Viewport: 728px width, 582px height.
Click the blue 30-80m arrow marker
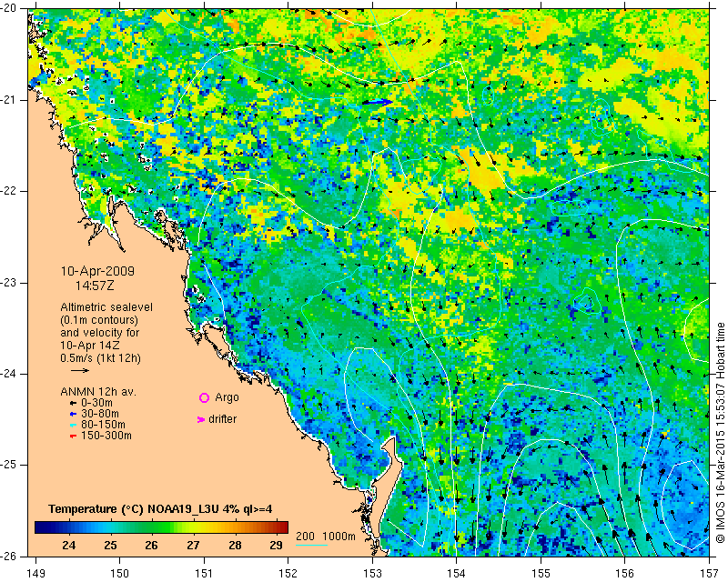(x=73, y=414)
